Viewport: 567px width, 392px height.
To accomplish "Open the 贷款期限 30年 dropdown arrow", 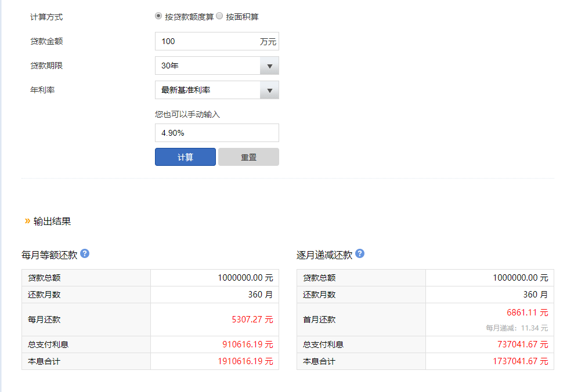I will 269,66.
